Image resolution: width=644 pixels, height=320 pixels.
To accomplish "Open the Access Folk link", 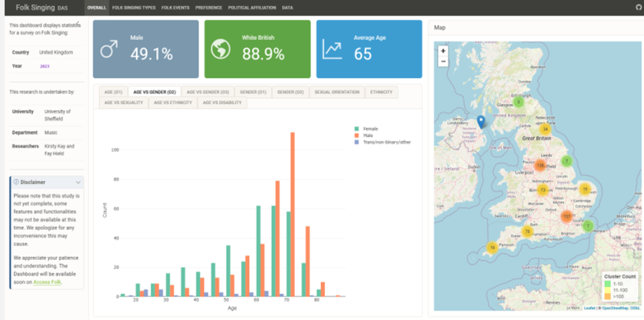I will coord(47,282).
